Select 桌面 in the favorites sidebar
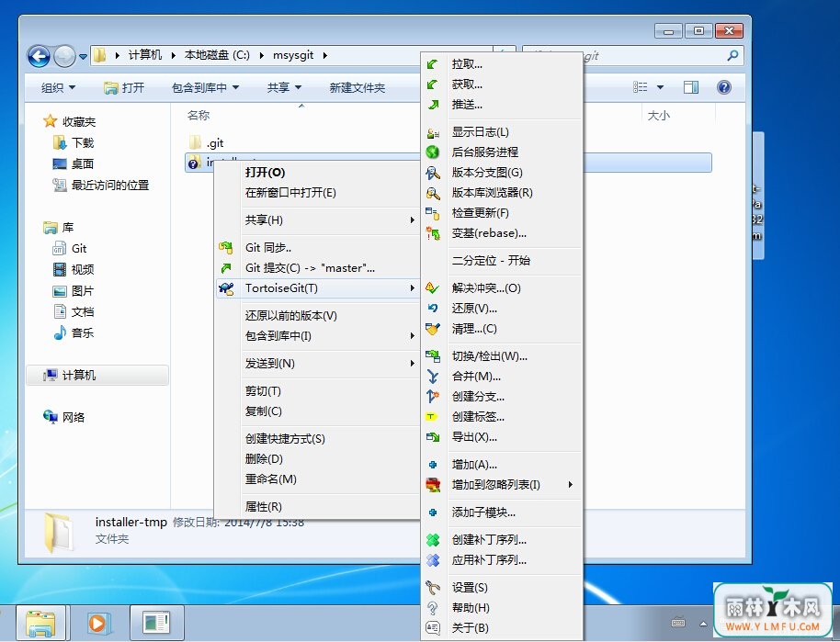The height and width of the screenshot is (642, 840). point(74,163)
